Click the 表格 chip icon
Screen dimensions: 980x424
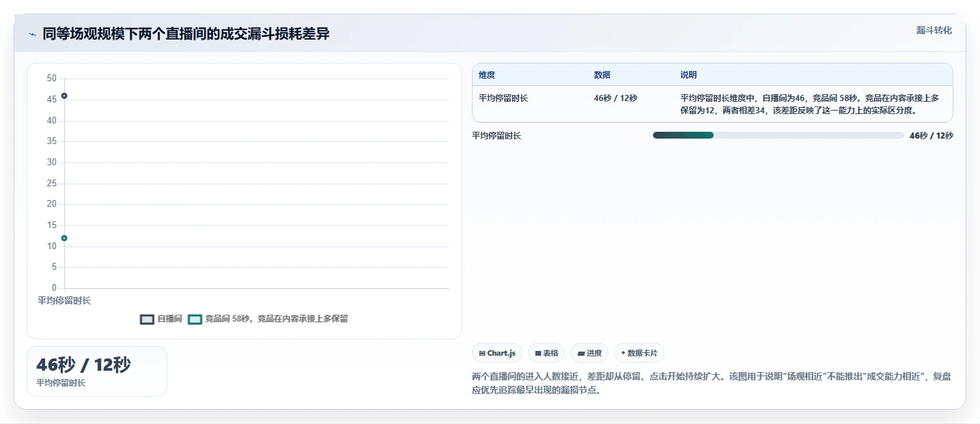pos(538,353)
